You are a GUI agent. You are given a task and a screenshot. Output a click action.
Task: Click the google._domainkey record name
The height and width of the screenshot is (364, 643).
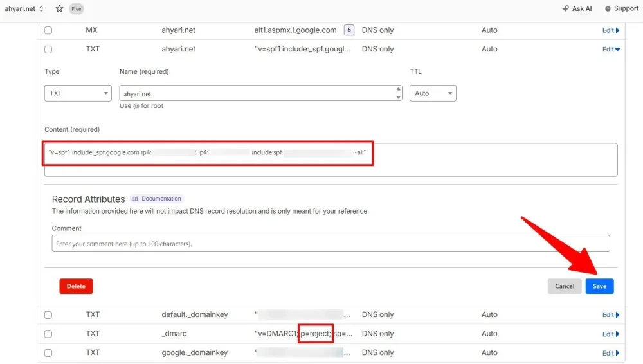(194, 352)
